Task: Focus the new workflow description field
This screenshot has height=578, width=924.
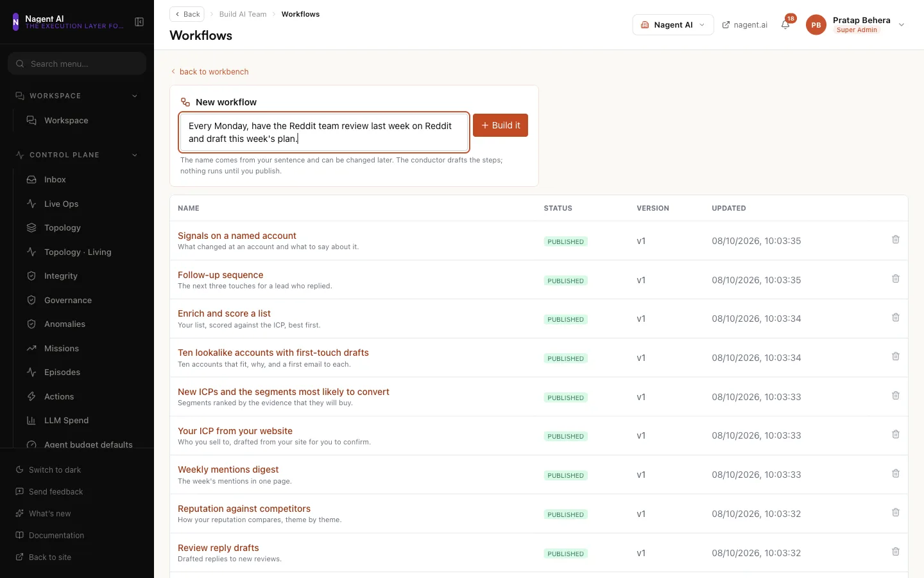Action: pos(324,132)
